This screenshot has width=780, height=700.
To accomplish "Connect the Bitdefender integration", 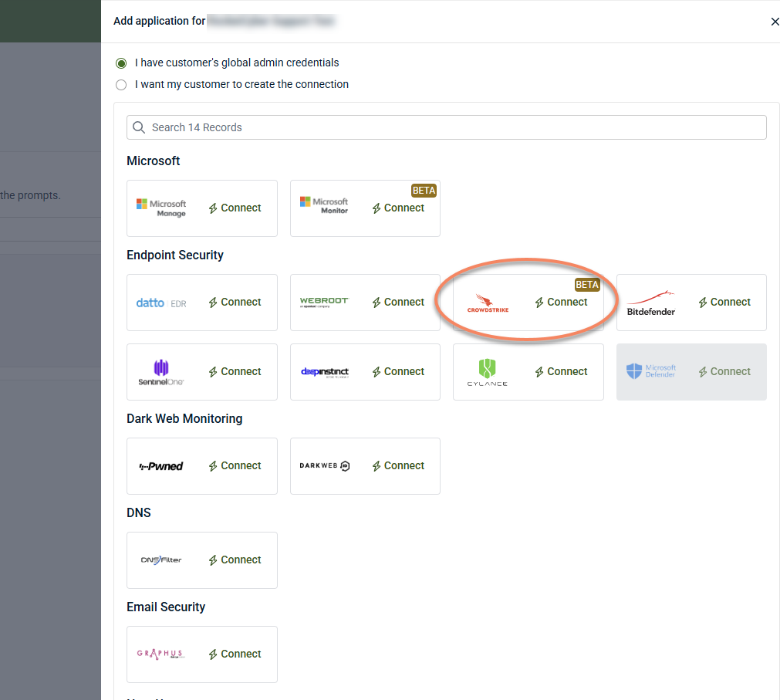I will [x=724, y=302].
